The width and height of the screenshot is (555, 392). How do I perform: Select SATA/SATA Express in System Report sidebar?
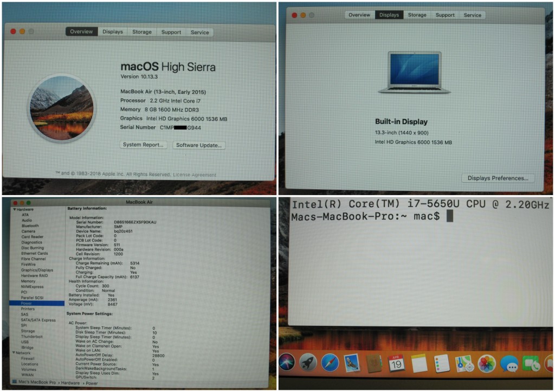[38, 320]
